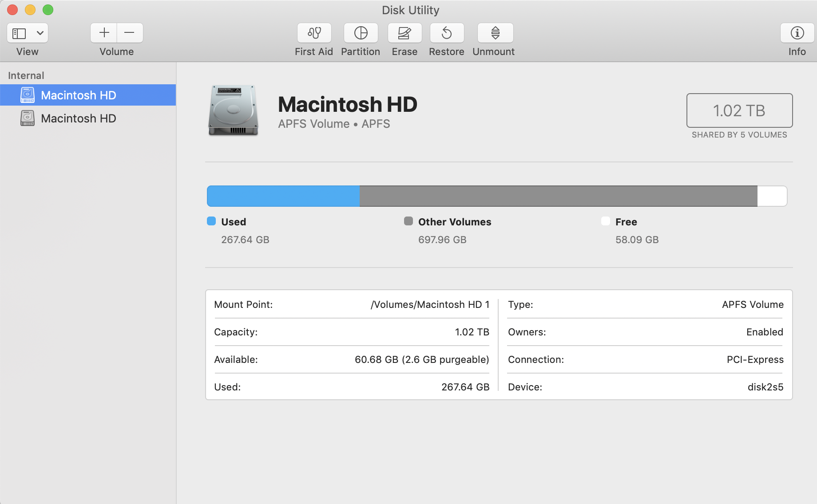Open the Partition tool
This screenshot has height=504, width=817.
[361, 33]
